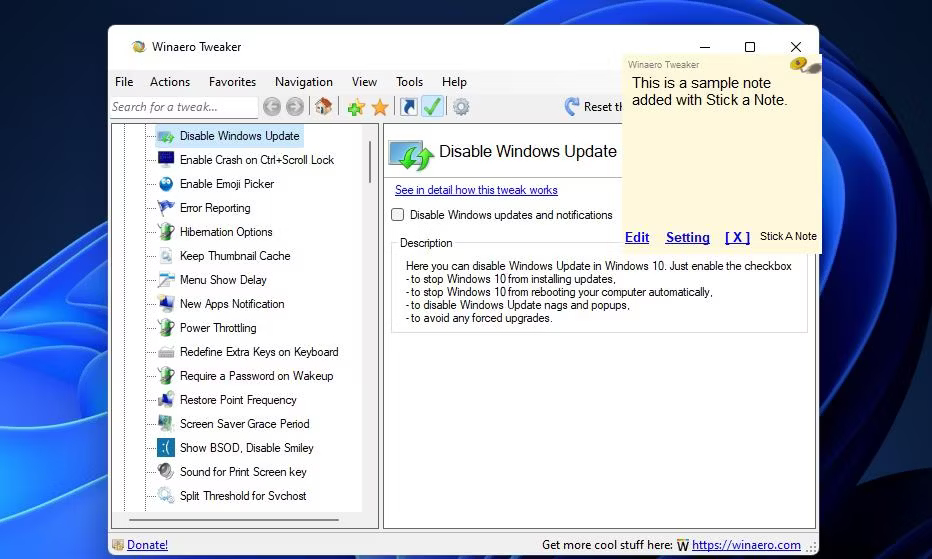Click the large Disable Windows Update header icon
Viewport: 932px width, 559px height.
[411, 155]
